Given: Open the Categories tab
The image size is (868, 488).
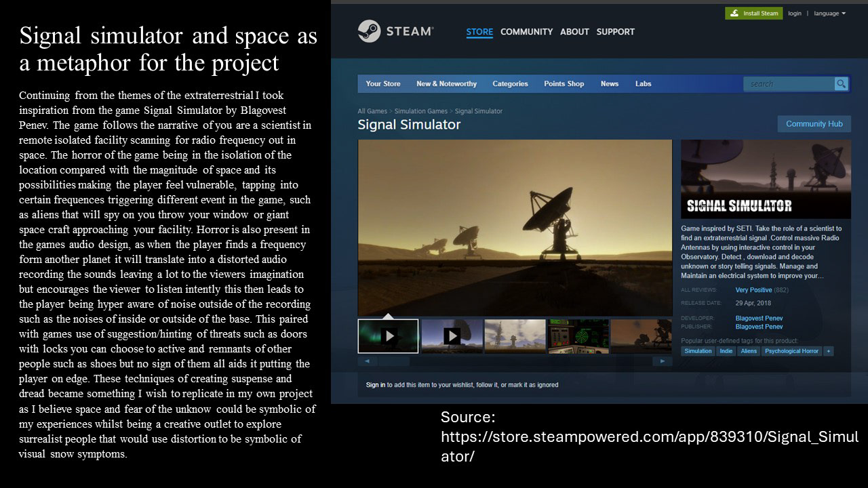Looking at the screenshot, I should pos(510,84).
